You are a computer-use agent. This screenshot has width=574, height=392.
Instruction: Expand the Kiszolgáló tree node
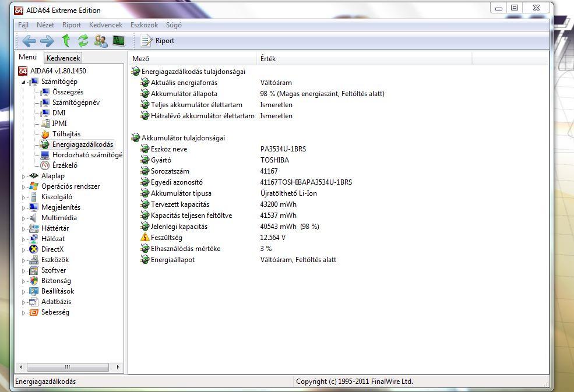tap(23, 197)
